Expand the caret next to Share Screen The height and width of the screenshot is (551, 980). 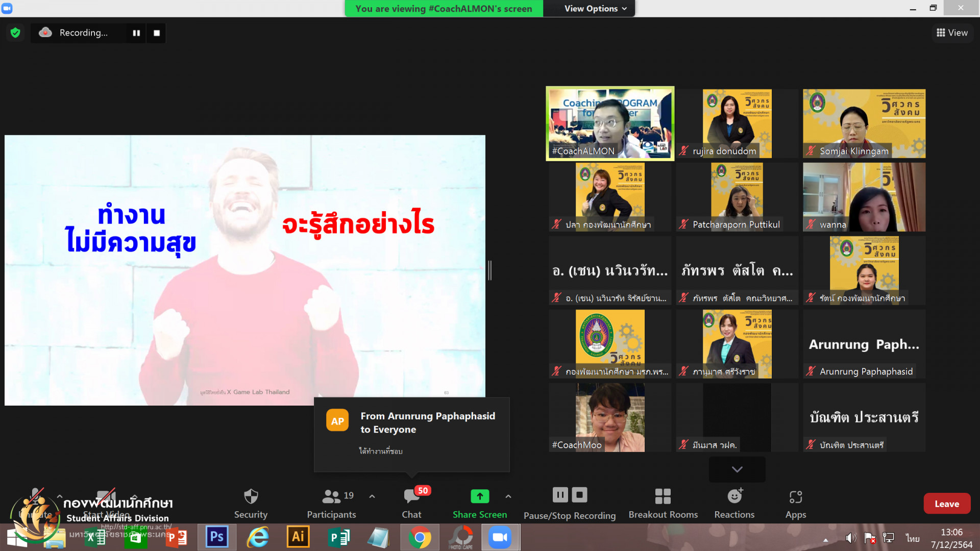[508, 496]
